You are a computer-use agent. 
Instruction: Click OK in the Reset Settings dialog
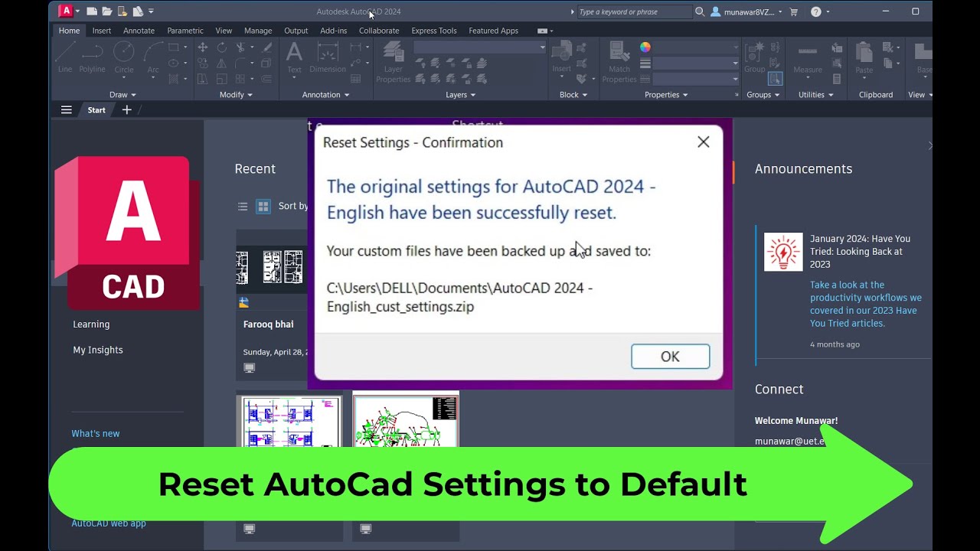tap(671, 357)
